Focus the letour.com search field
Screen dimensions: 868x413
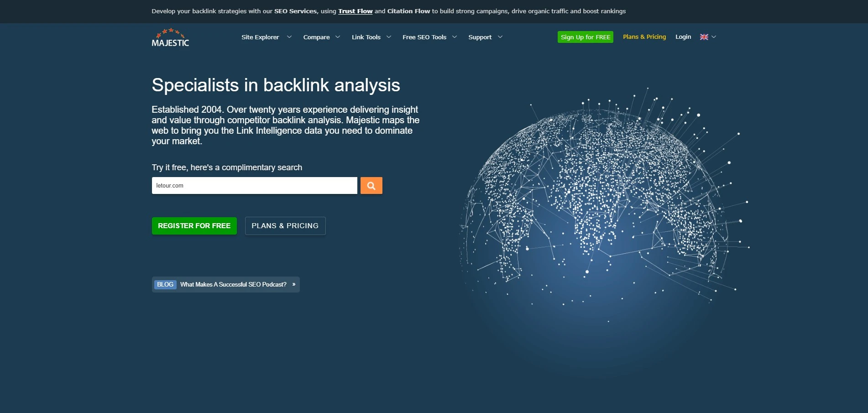click(255, 186)
